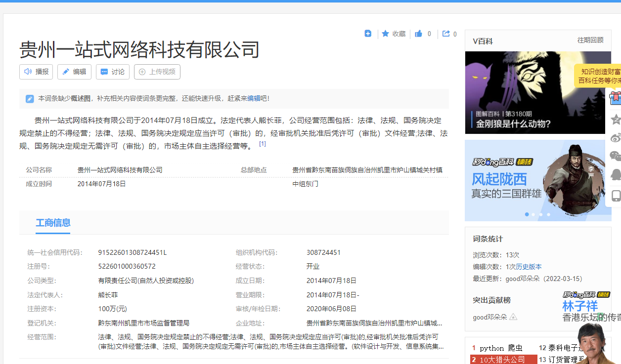Click the legal representative value 熊长菲
This screenshot has height=364, width=621.
coord(108,295)
